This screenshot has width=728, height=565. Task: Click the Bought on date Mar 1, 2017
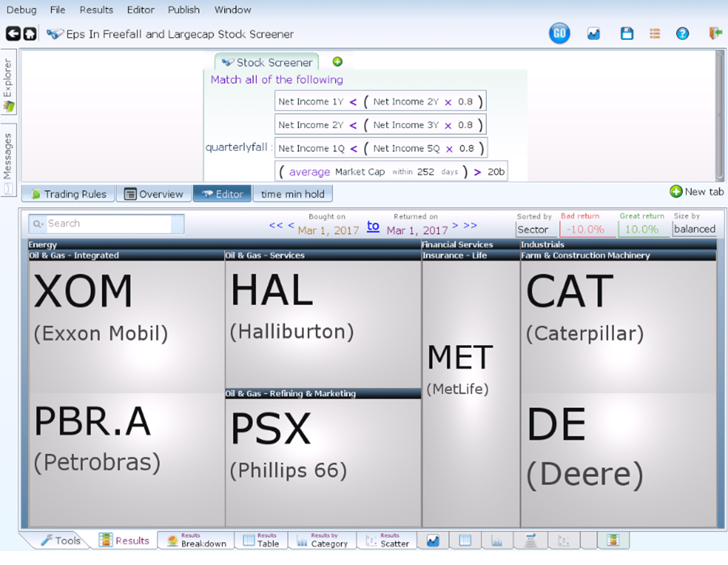pyautogui.click(x=328, y=230)
